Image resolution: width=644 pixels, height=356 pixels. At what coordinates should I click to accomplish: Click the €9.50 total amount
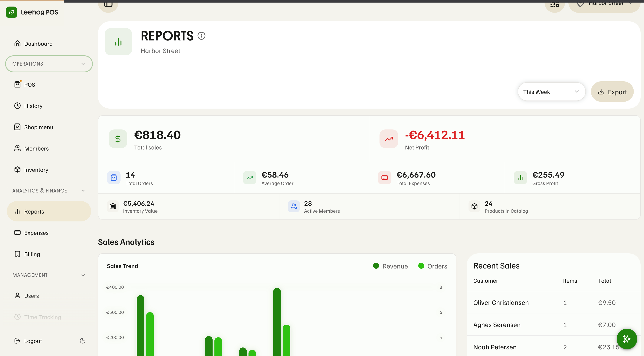click(x=607, y=303)
